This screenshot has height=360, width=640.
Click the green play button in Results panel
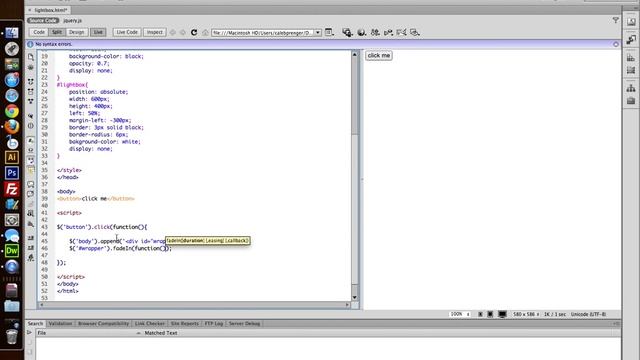29,333
